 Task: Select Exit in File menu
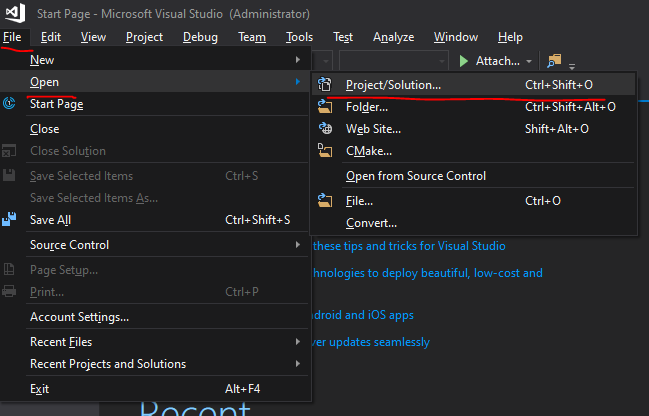[156, 389]
